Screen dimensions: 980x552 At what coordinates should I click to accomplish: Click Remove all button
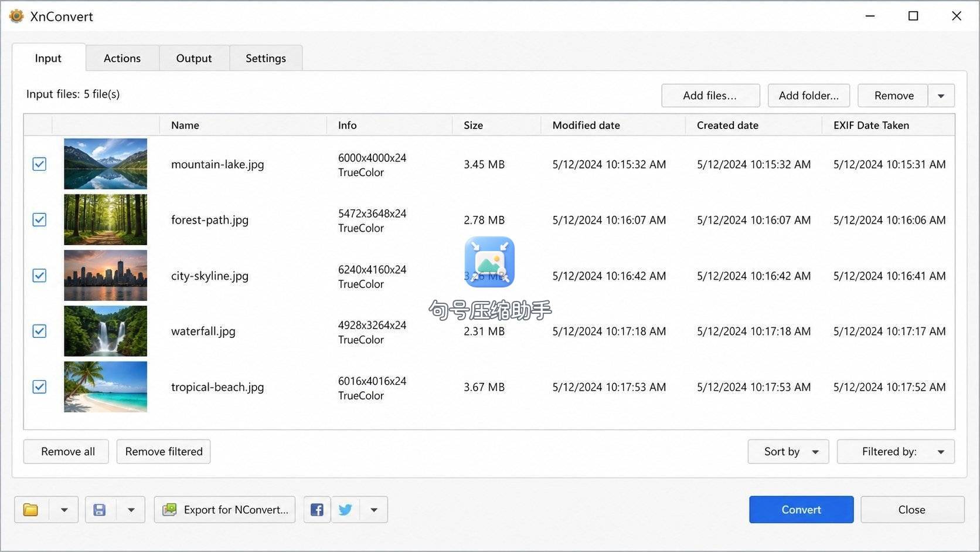point(66,452)
